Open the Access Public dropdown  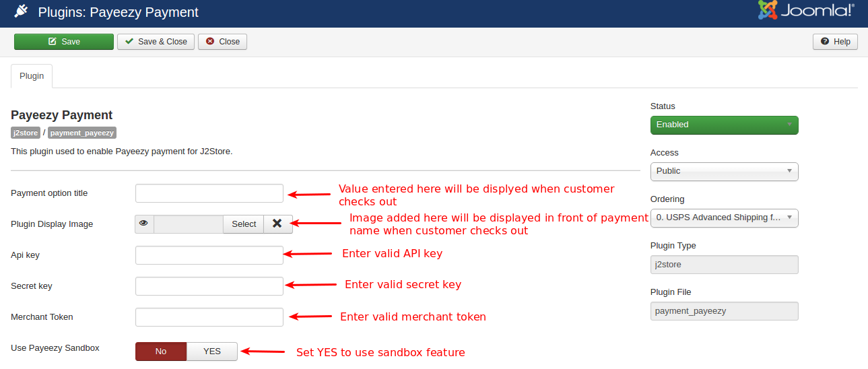pyautogui.click(x=725, y=171)
